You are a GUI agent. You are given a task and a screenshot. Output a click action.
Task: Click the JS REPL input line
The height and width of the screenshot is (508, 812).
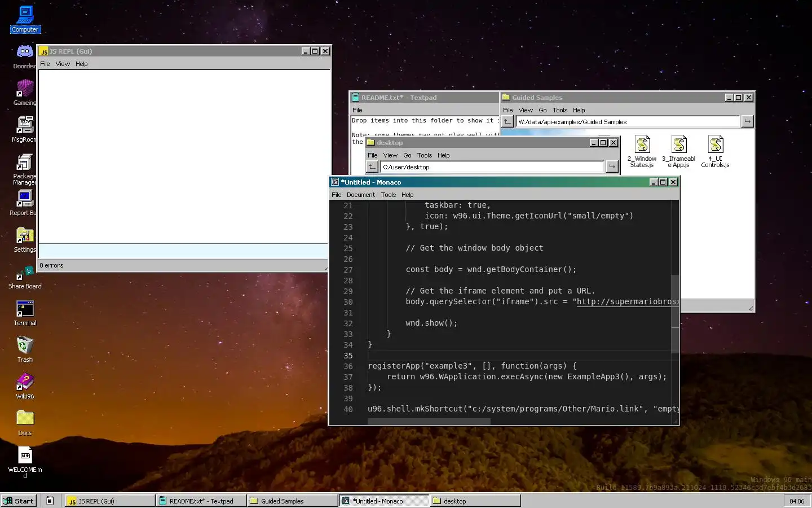click(183, 251)
